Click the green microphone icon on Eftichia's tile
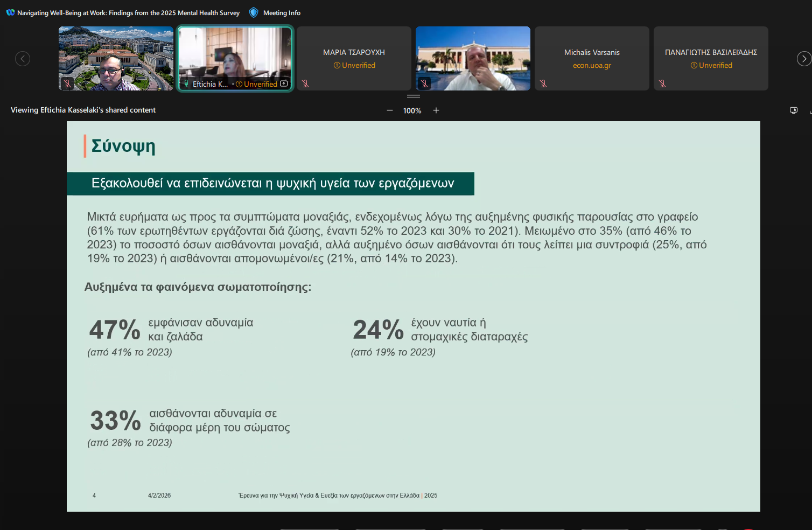The width and height of the screenshot is (812, 530). (186, 83)
